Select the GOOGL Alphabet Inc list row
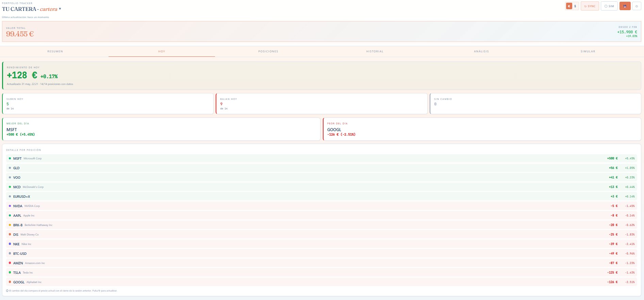The height and width of the screenshot is (300, 644). coord(321,282)
